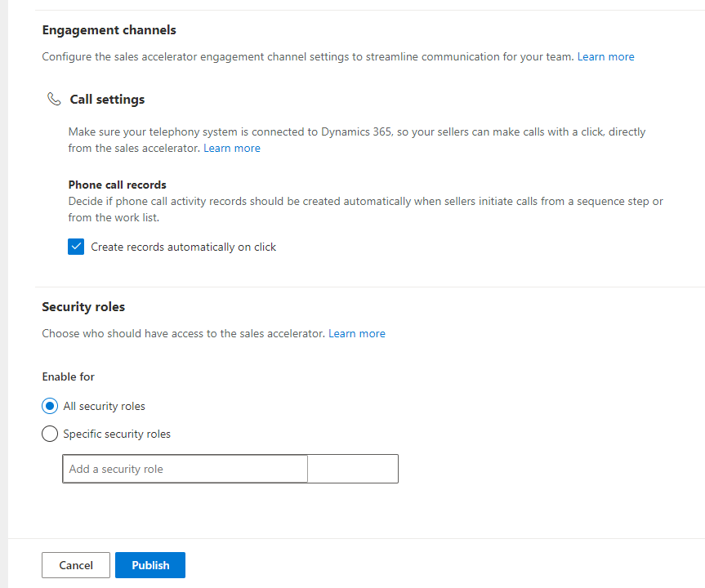Publish the sales accelerator settings

150,565
